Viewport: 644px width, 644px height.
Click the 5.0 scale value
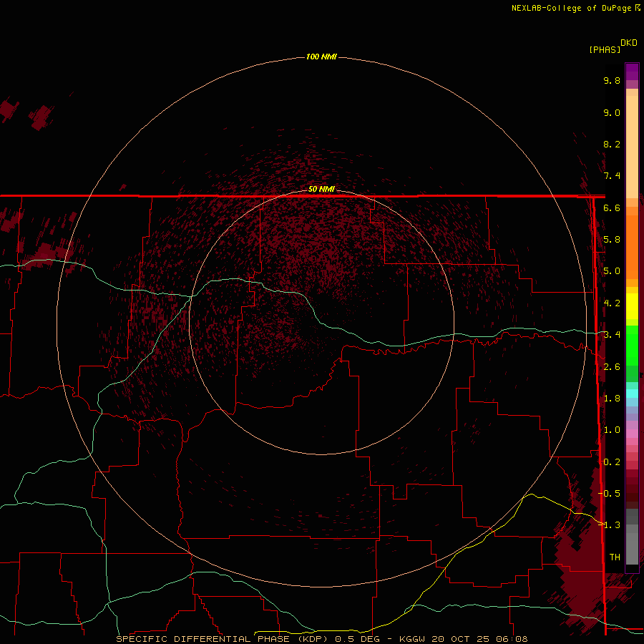[x=612, y=271]
